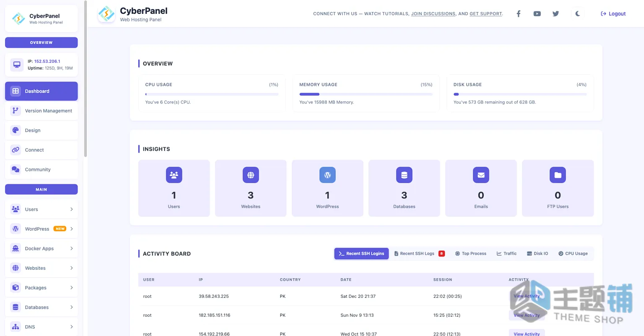Click session value 22:02 (00:25)
The image size is (644, 336).
coord(447,296)
